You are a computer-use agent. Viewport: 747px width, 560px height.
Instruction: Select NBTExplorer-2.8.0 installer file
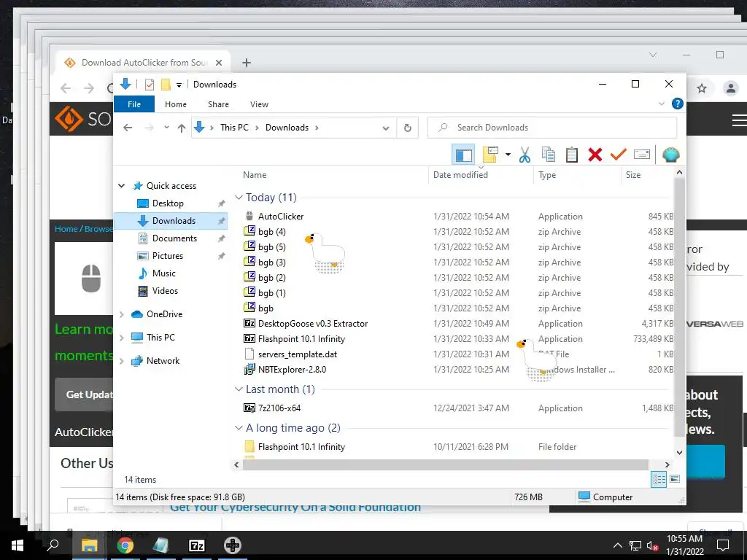pyautogui.click(x=292, y=369)
